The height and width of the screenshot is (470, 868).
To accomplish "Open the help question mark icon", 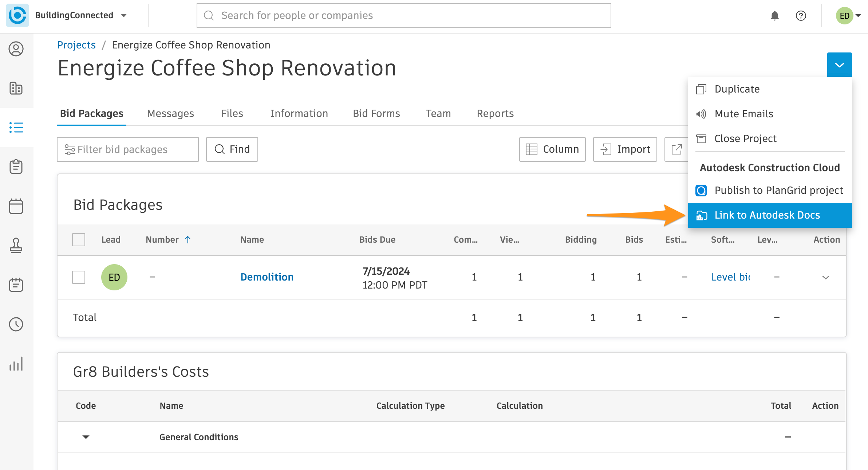I will [801, 16].
